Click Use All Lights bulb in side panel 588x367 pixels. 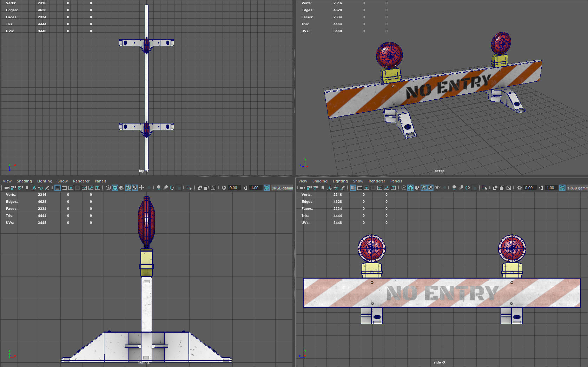(437, 188)
